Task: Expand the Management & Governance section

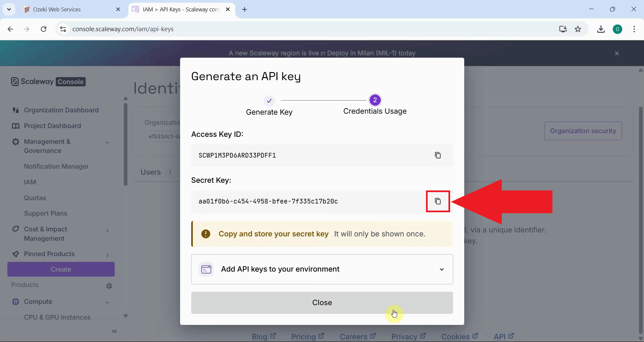Action: click(107, 142)
